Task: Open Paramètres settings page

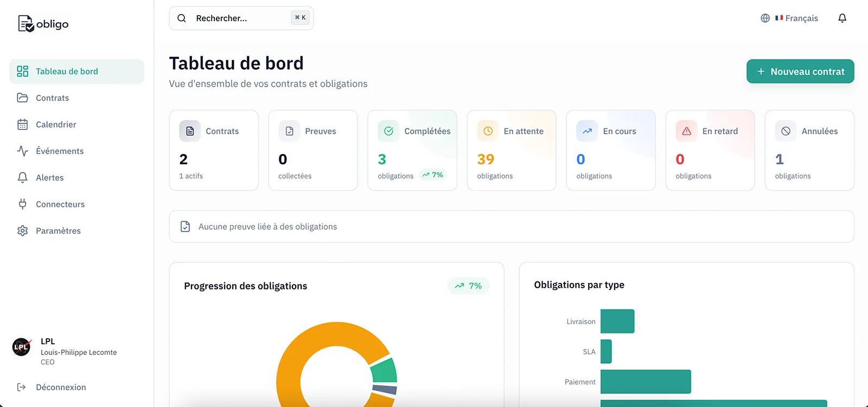Action: point(58,231)
